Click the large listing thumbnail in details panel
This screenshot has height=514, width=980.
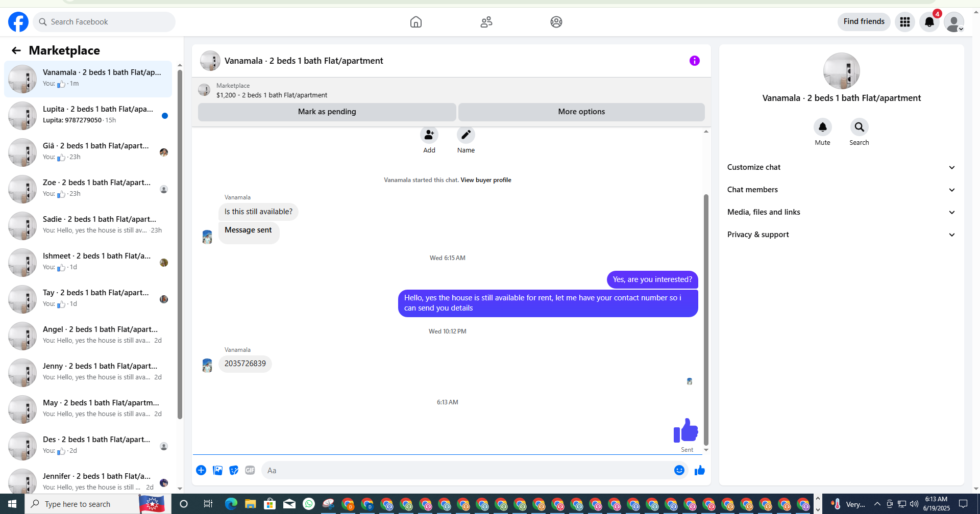[x=842, y=71]
